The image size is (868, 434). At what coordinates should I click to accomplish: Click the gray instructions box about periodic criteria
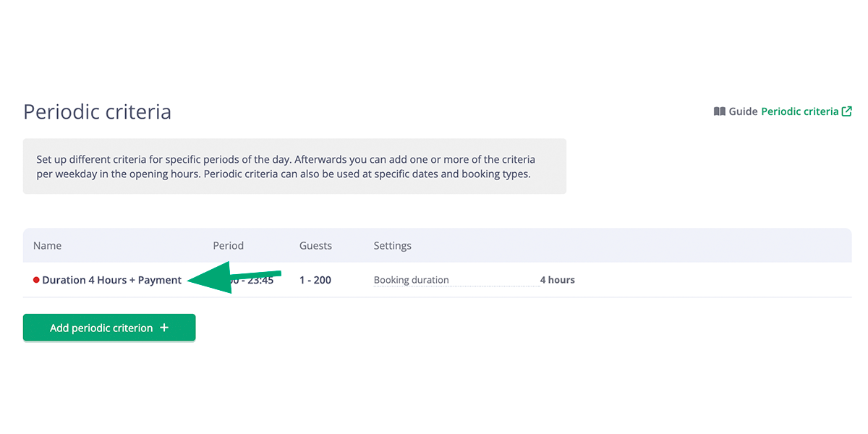(x=294, y=166)
